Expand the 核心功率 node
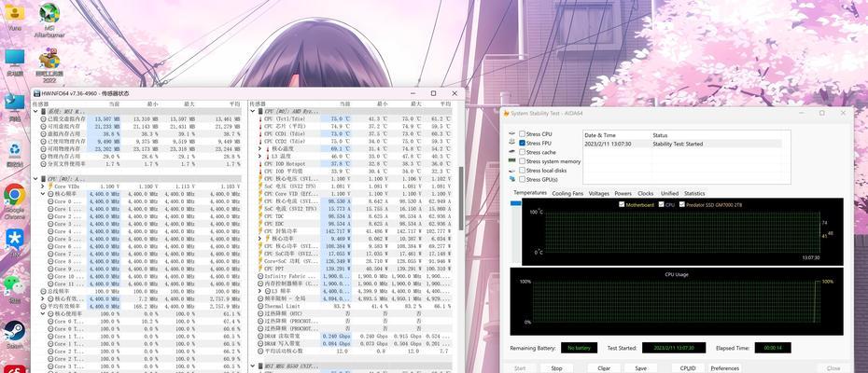 [260, 239]
